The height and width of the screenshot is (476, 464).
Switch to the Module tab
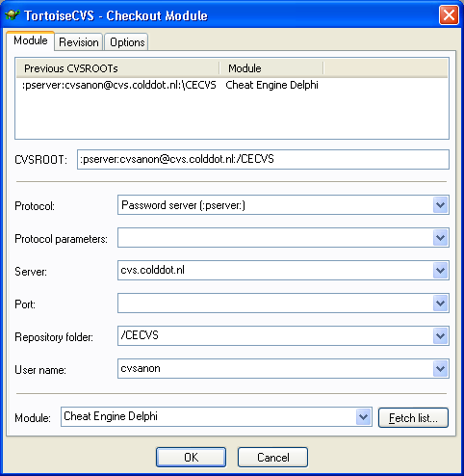[x=31, y=40]
